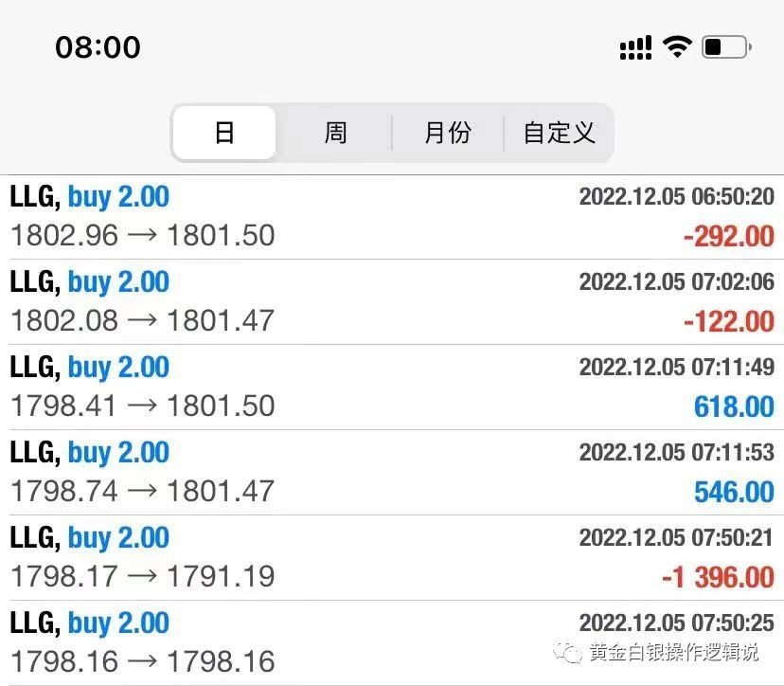Tap the Wi-Fi status icon
Image resolution: width=784 pixels, height=686 pixels.
point(677,46)
